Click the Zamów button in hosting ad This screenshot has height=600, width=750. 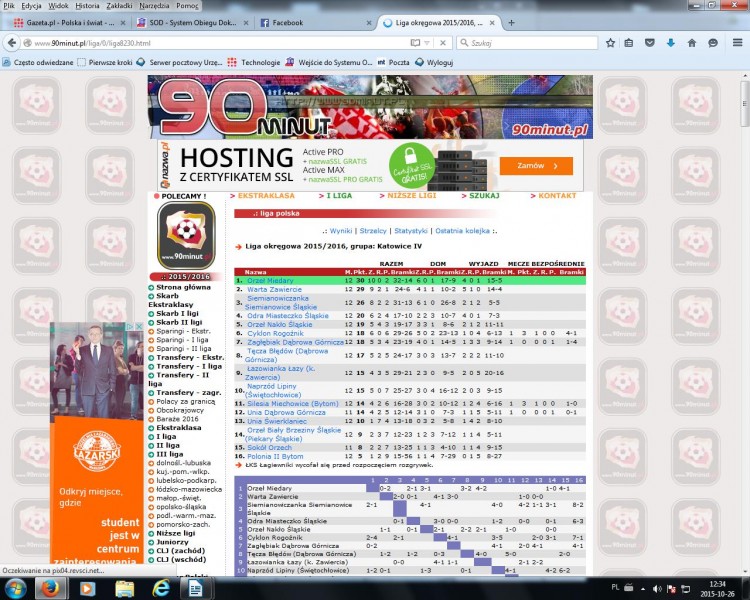[536, 166]
